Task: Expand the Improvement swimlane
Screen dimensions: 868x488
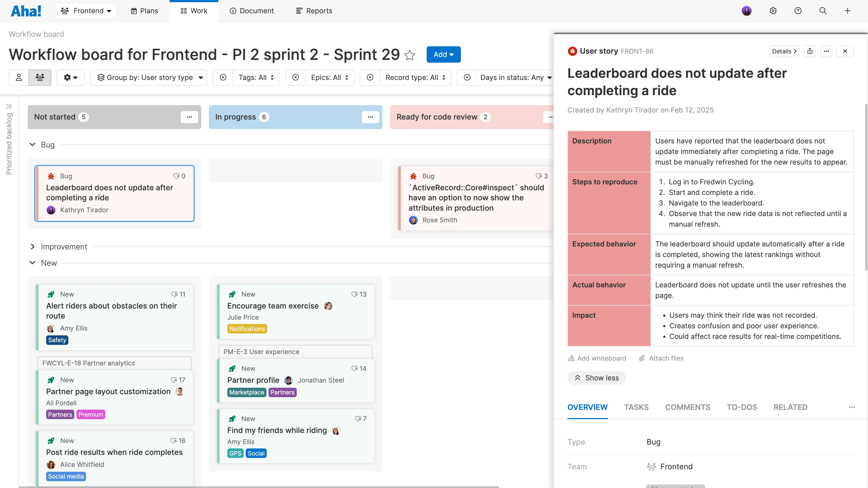Action: tap(33, 246)
